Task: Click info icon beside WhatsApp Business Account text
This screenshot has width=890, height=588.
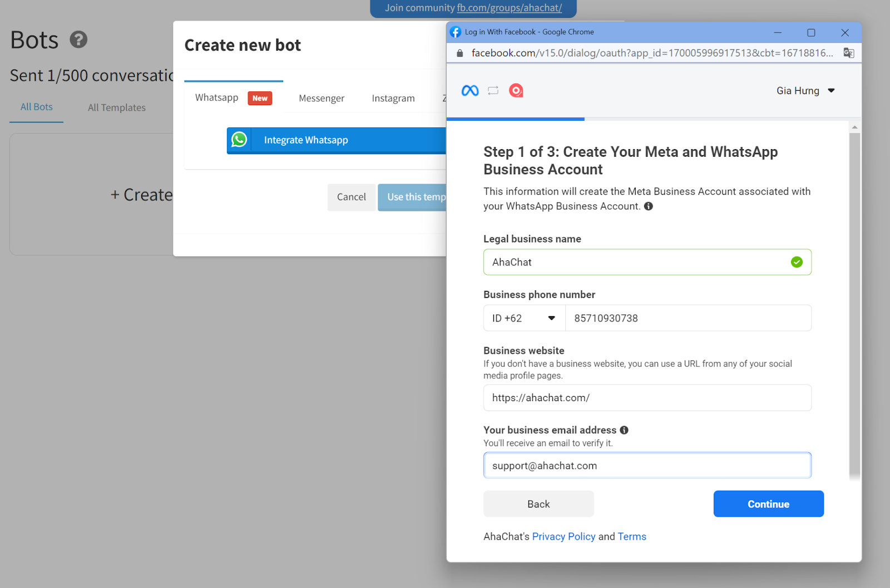Action: [x=649, y=206]
